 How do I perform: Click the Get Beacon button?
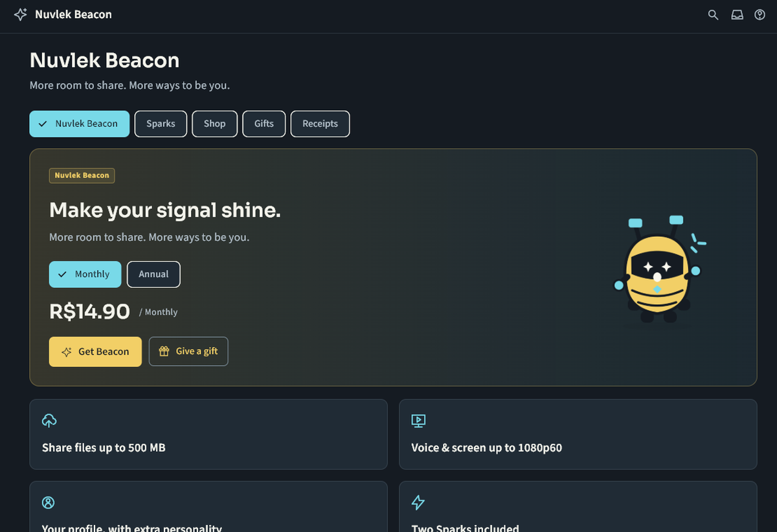point(95,351)
